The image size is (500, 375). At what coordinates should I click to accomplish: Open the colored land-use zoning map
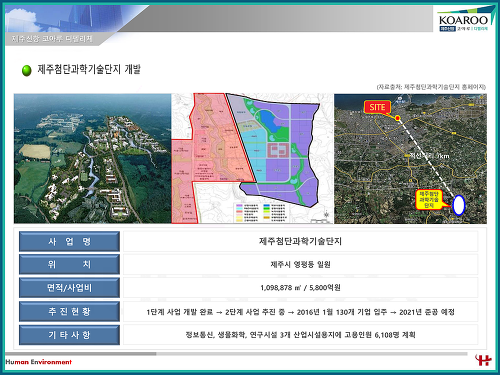pos(252,158)
